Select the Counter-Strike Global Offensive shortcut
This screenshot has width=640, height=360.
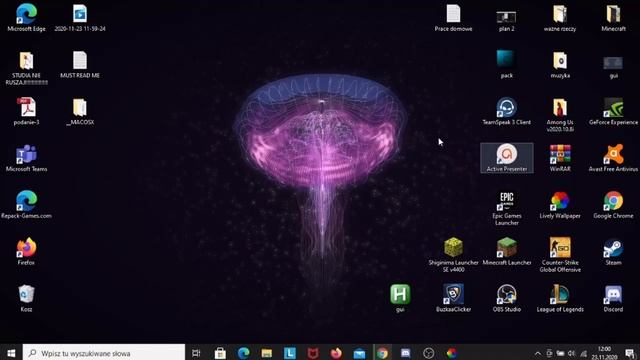(560, 255)
